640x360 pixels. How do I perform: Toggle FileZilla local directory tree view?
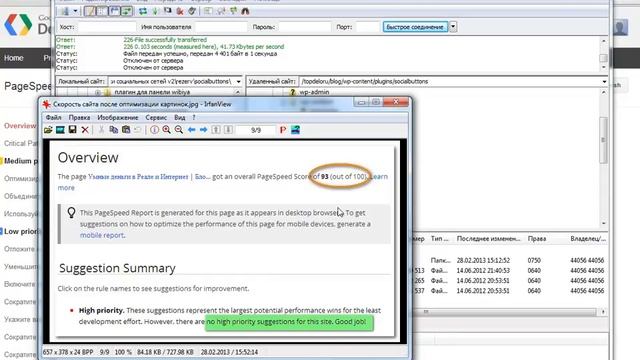coord(102,11)
